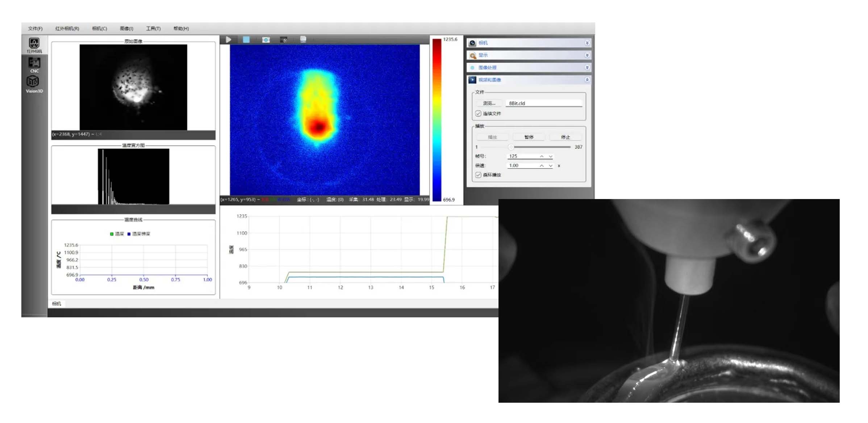The height and width of the screenshot is (423, 868).
Task: Click the document save icon in toolbar
Action: pyautogui.click(x=303, y=39)
